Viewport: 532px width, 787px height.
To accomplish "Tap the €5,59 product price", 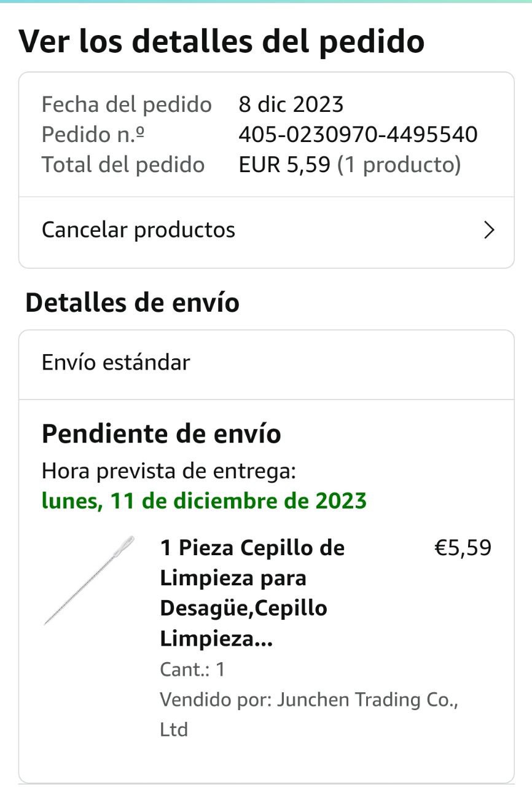I will tap(463, 547).
